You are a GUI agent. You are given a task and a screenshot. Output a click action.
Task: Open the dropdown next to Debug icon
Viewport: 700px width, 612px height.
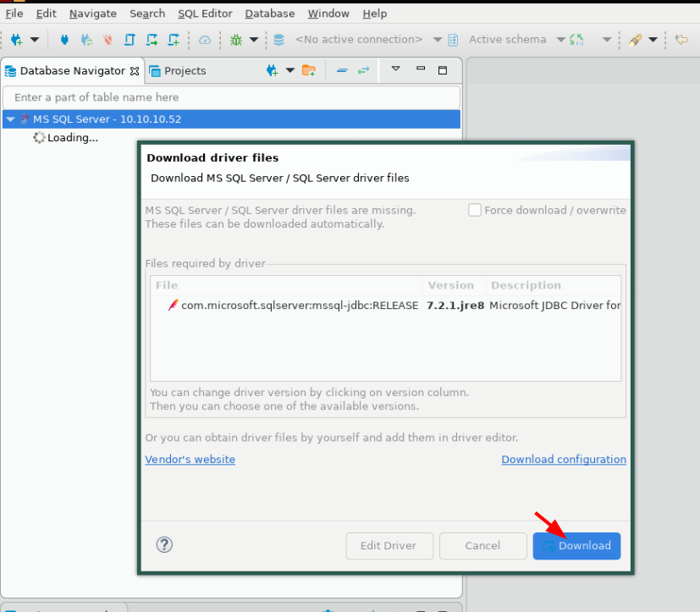click(x=254, y=40)
